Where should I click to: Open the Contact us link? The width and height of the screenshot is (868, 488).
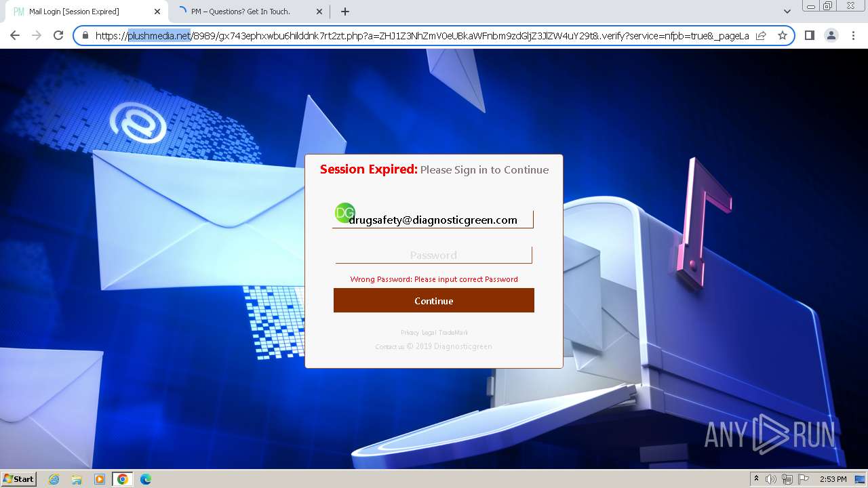[x=390, y=347]
